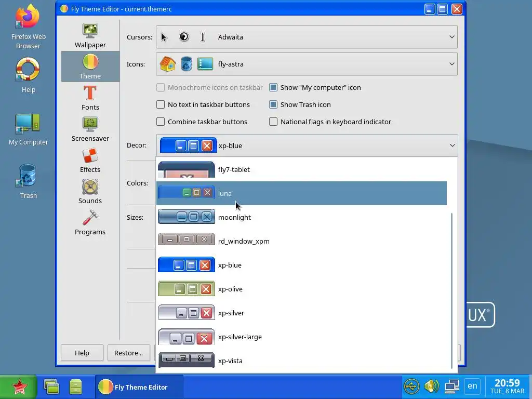This screenshot has width=532, height=399.
Task: Choose xp-blue decor from list
Action: coord(301,265)
